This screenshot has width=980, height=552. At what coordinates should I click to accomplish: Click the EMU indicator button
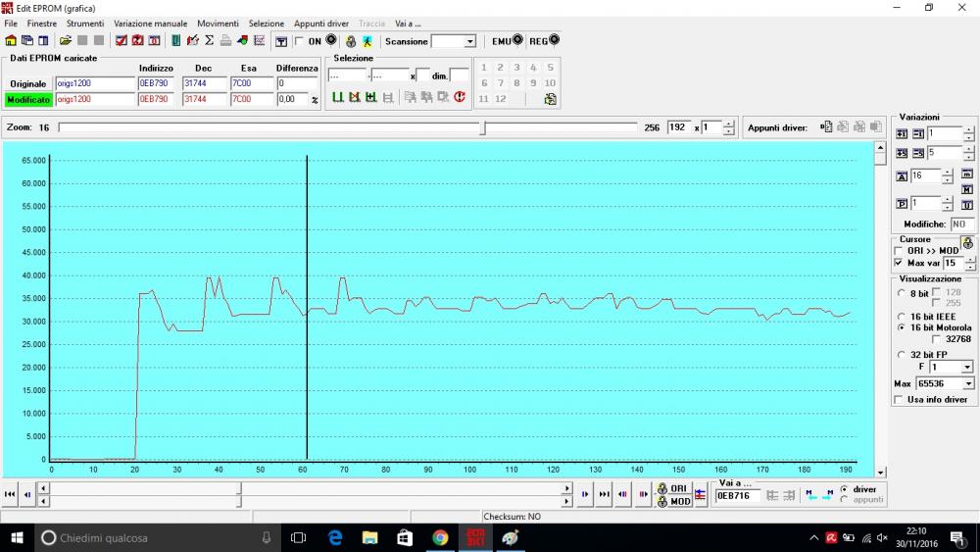[507, 40]
